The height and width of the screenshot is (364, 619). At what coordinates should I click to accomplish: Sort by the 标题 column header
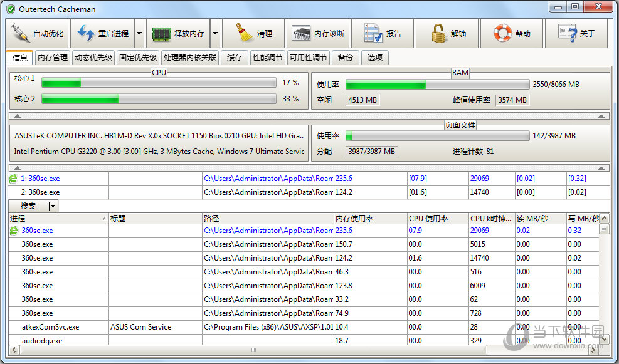pos(155,219)
